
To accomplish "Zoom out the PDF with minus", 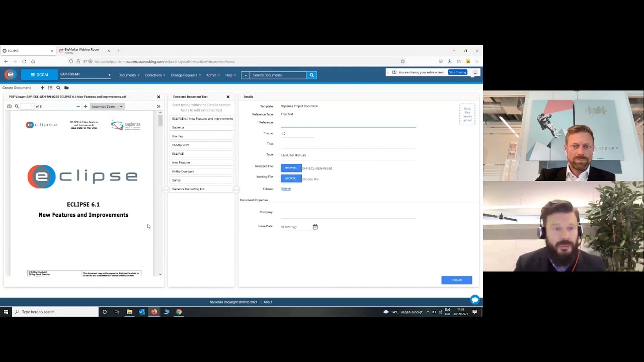I will pos(78,107).
